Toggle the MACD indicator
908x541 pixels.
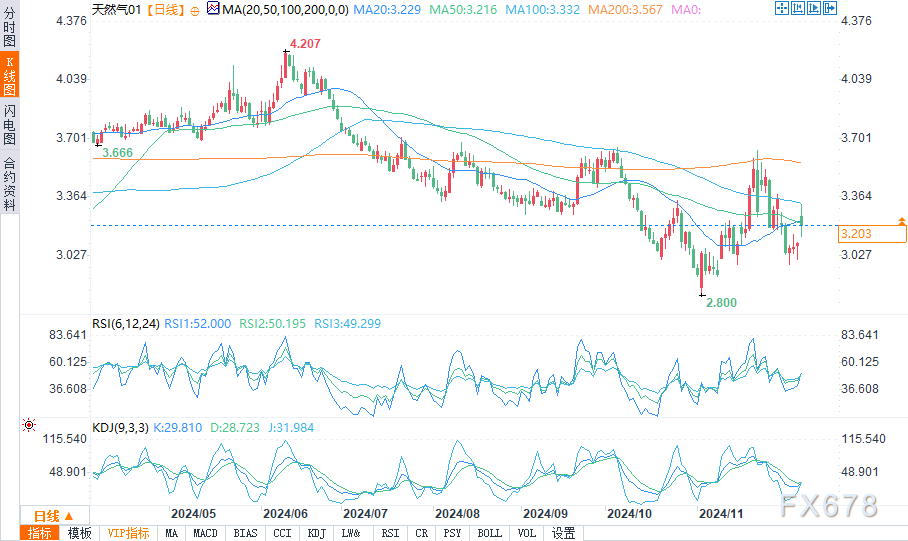click(x=205, y=533)
